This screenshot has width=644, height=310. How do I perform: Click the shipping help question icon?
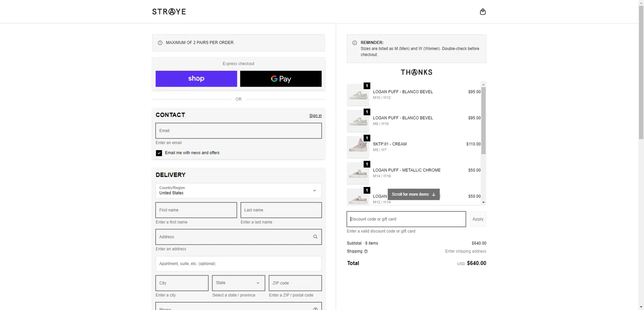(366, 251)
